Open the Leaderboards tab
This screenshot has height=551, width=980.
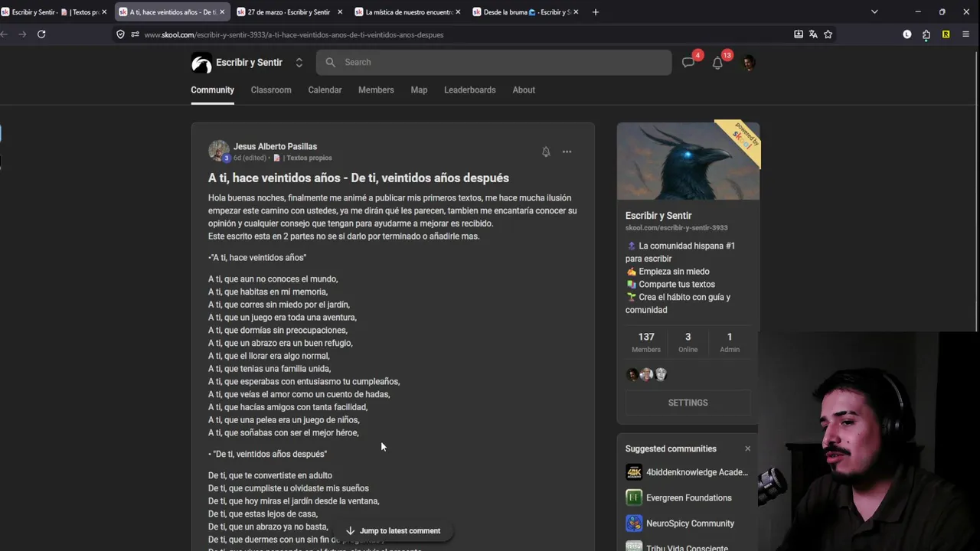coord(470,90)
